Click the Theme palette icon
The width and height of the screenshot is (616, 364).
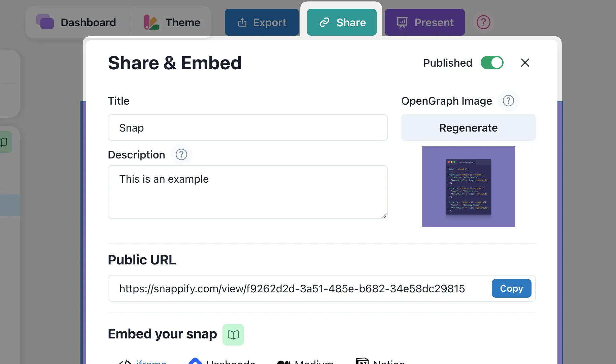click(x=151, y=22)
